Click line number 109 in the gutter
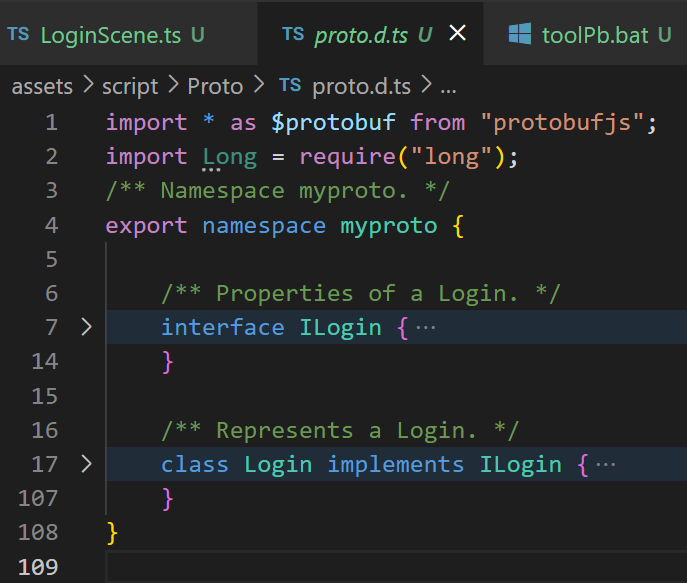Viewport: 687px width, 583px height. pyautogui.click(x=38, y=567)
